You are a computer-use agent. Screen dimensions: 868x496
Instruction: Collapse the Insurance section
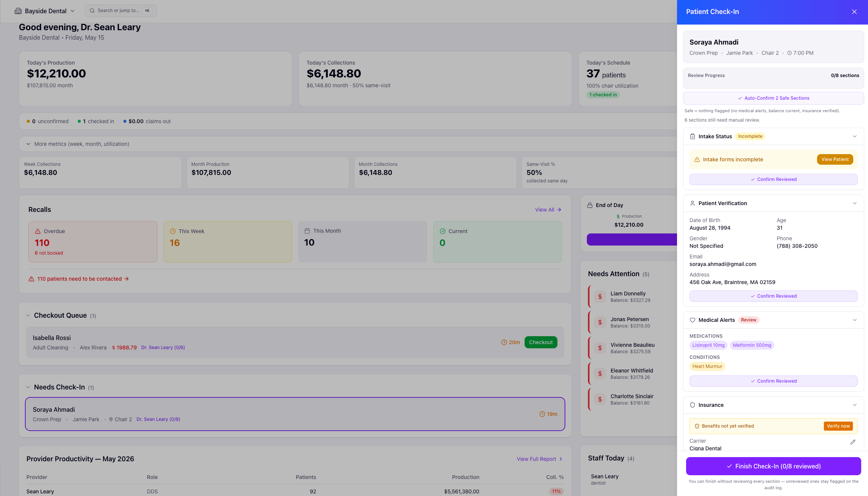[x=855, y=405]
